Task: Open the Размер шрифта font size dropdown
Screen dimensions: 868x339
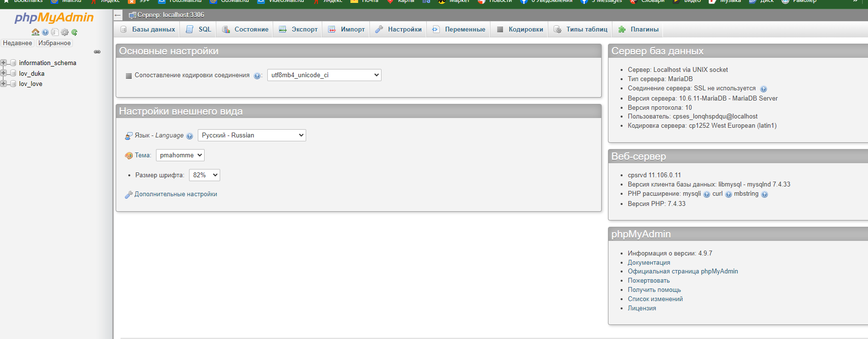Action: 204,175
